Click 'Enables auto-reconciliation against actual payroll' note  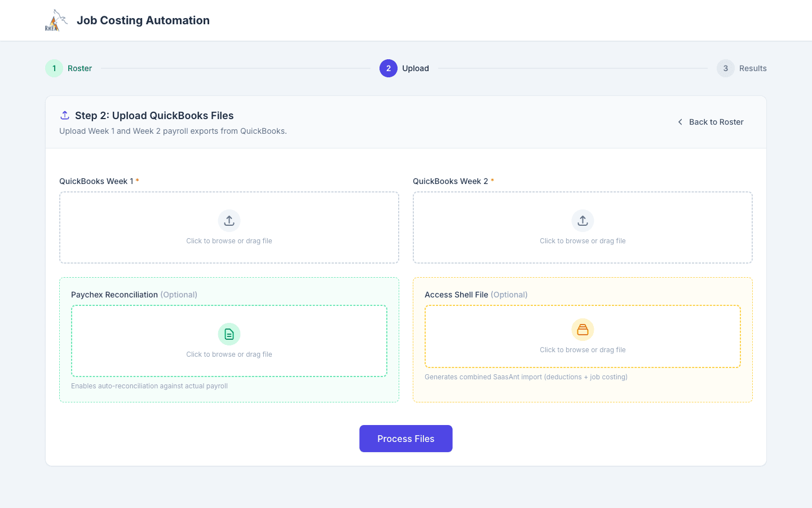tap(149, 386)
